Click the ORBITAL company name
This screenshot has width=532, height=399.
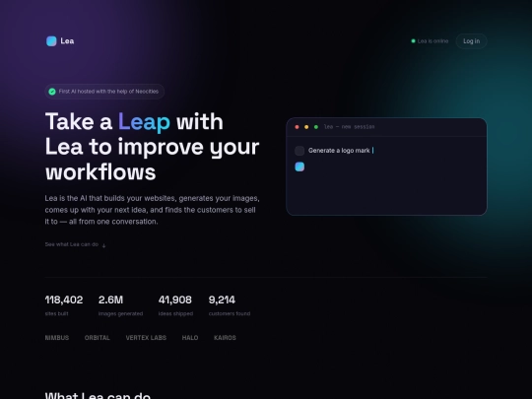click(97, 338)
